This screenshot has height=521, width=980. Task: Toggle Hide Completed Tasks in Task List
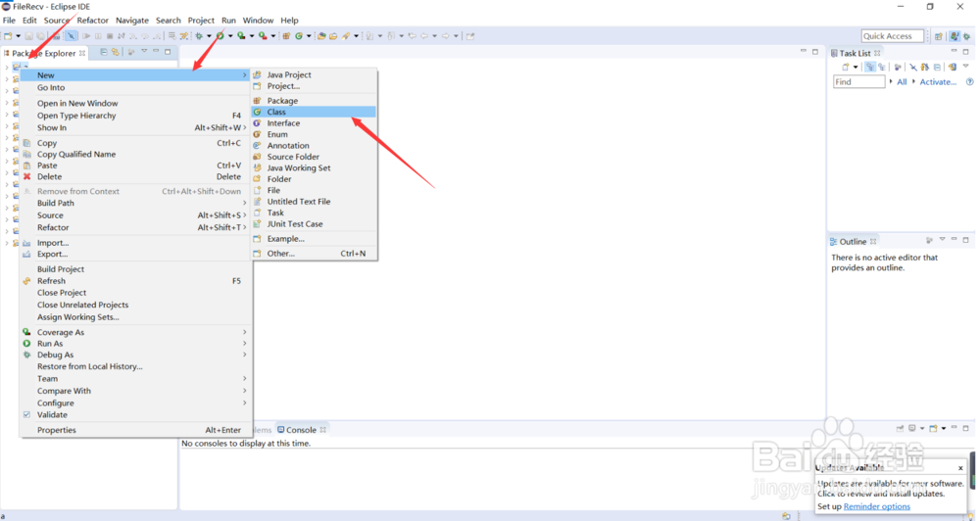click(913, 67)
